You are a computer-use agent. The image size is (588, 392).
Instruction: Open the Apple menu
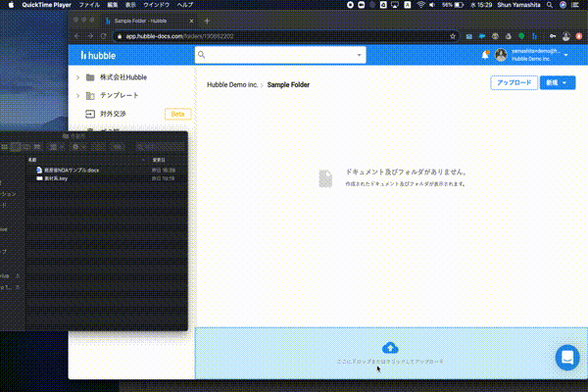pos(11,5)
